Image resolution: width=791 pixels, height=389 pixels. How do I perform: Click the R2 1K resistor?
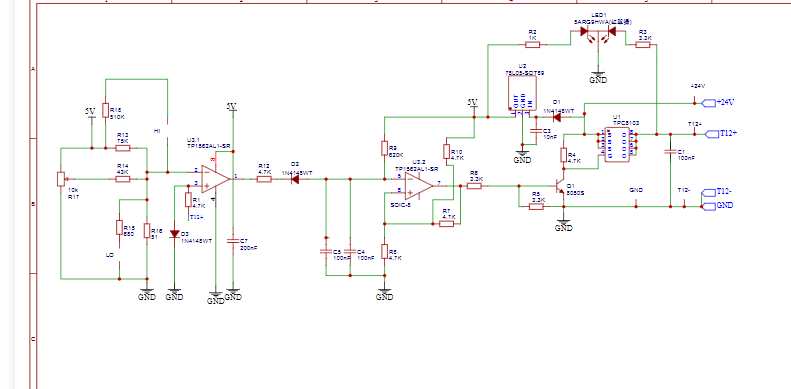[533, 45]
